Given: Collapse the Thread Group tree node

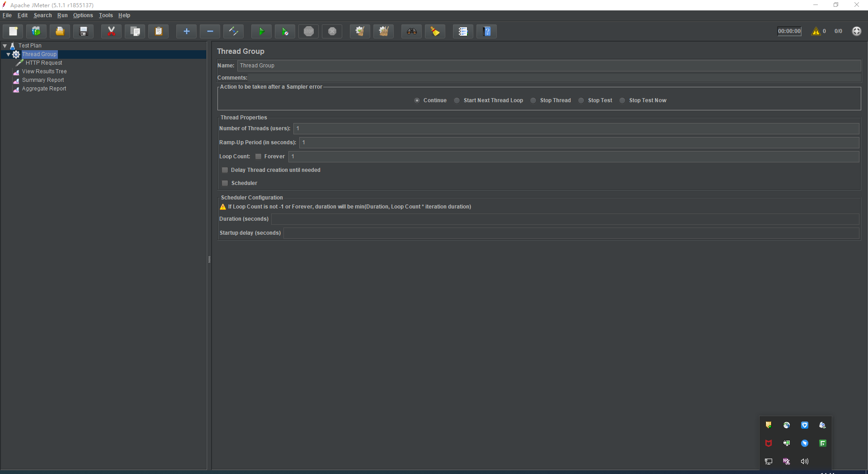Looking at the screenshot, I should 9,54.
